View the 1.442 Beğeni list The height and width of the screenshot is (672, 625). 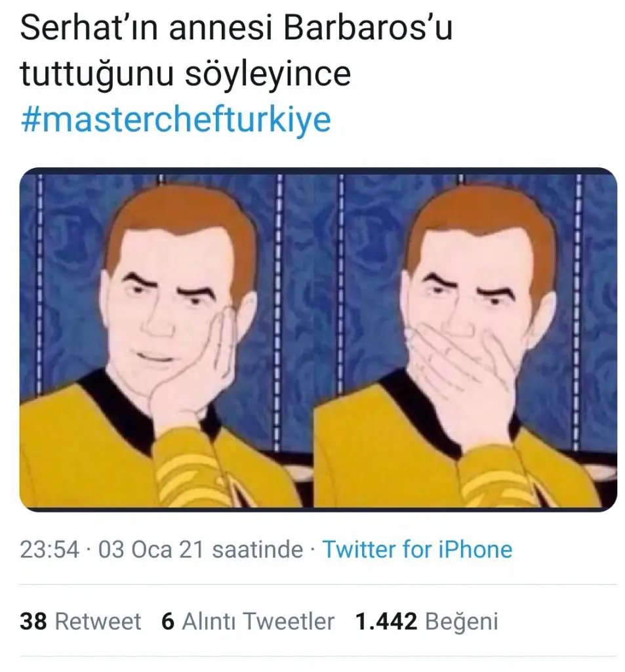coord(426,621)
